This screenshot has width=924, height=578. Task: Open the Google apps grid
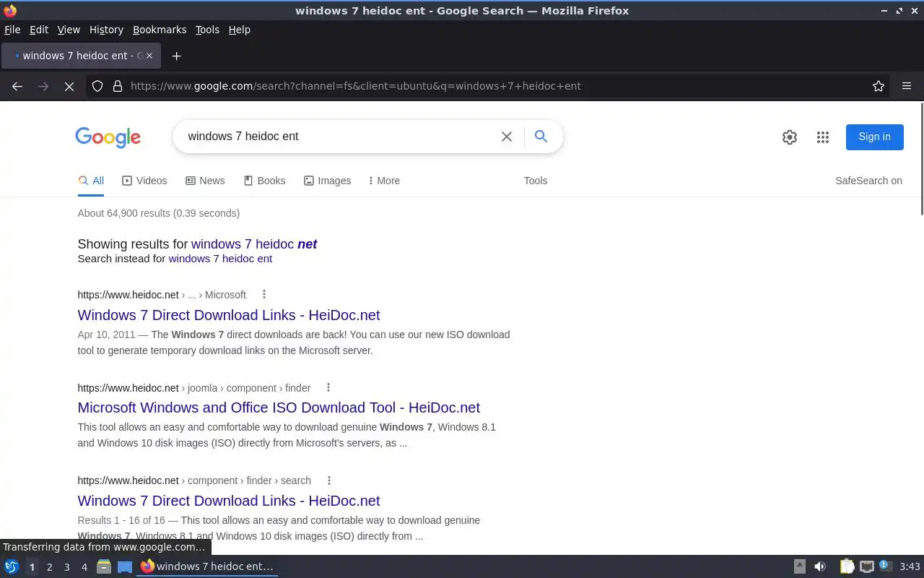pos(823,137)
